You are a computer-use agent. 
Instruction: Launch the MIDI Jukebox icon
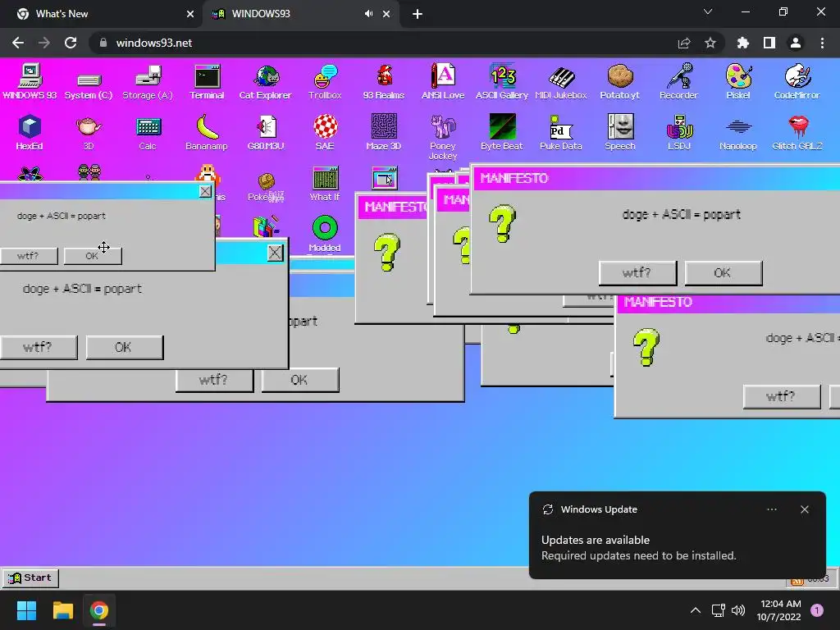561,82
